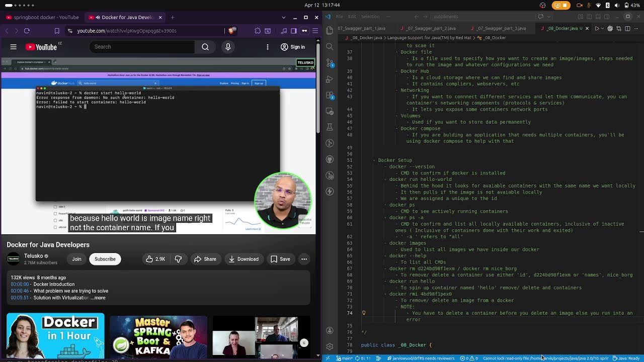Open VS Code Manage gear settings

pos(330,346)
